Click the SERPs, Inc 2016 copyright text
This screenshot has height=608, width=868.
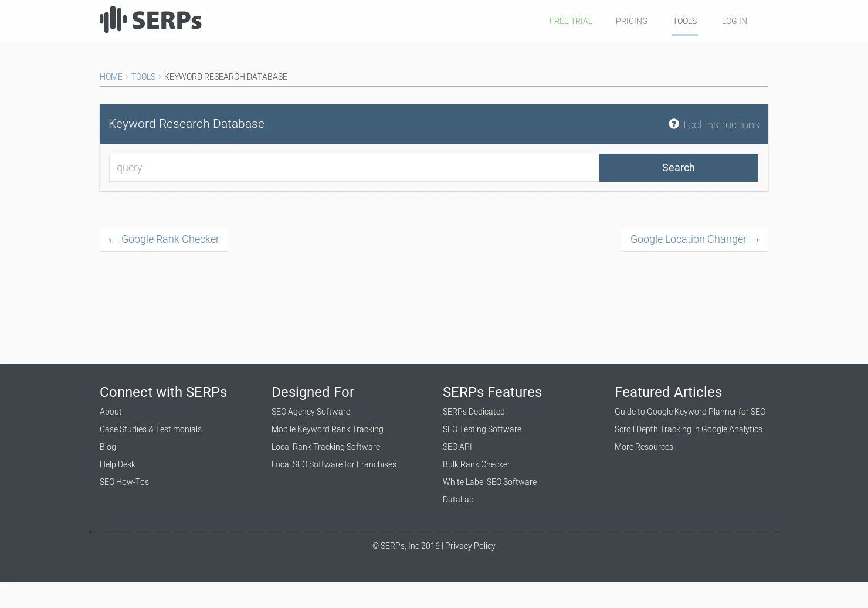(406, 546)
